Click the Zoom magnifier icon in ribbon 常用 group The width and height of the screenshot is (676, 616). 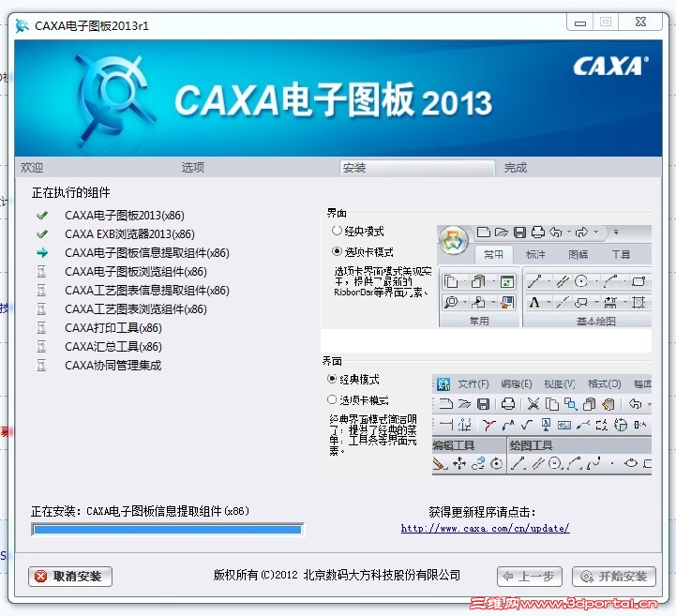coord(451,302)
